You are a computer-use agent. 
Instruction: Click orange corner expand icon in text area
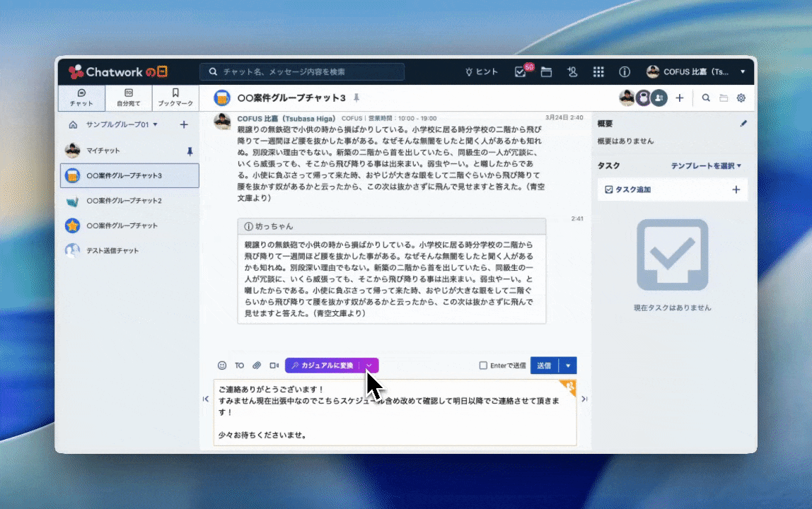pos(569,387)
